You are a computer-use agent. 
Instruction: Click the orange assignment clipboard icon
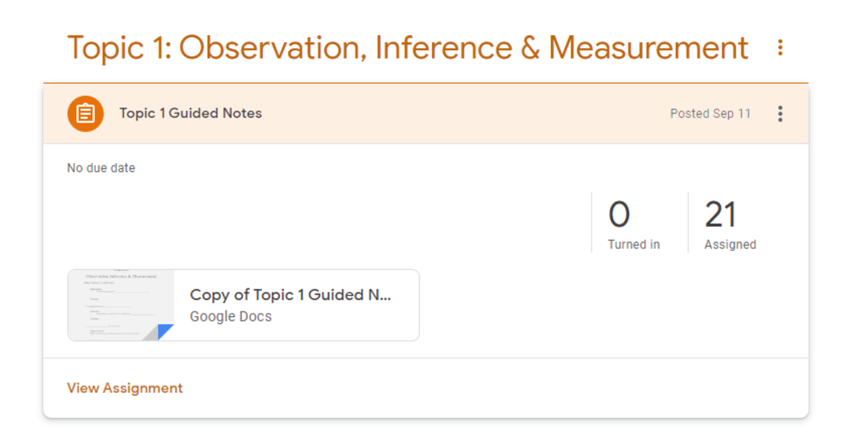85,114
